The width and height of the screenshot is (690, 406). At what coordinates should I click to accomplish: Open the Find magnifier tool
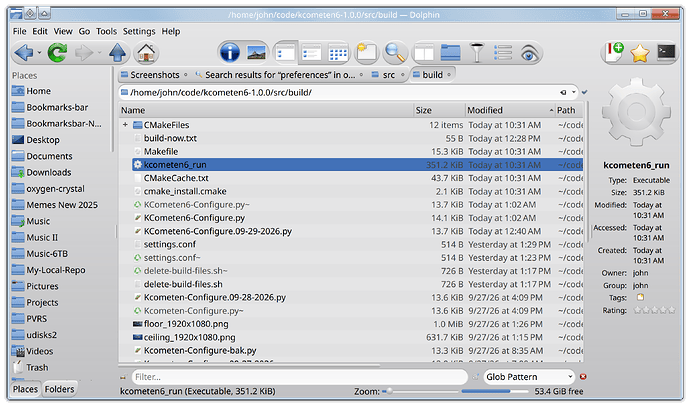394,53
